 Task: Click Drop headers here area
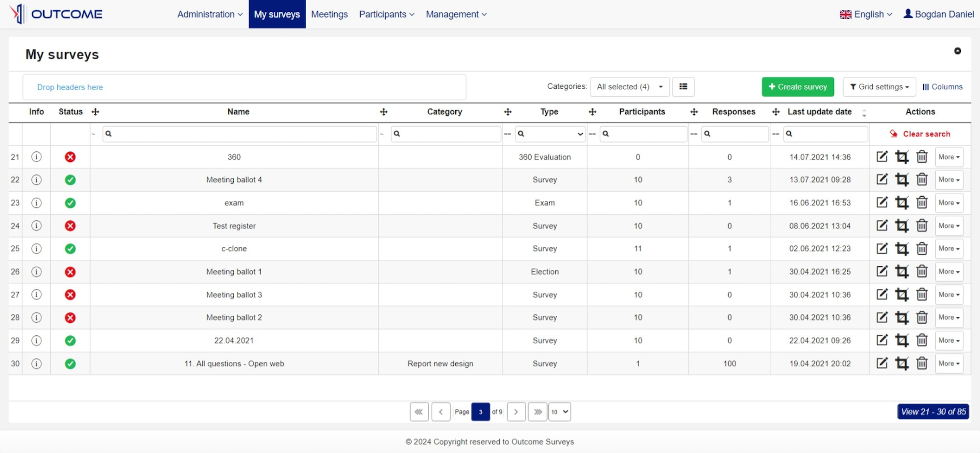coord(244,87)
